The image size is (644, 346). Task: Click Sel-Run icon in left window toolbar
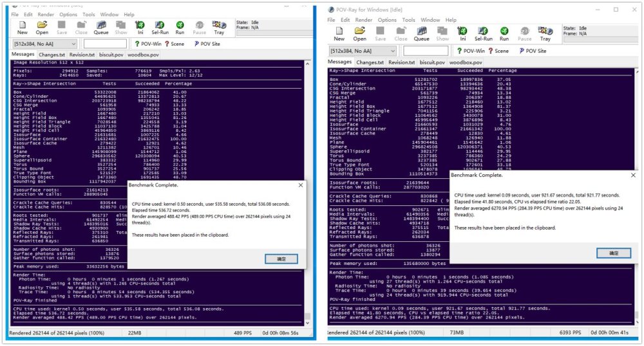click(160, 28)
